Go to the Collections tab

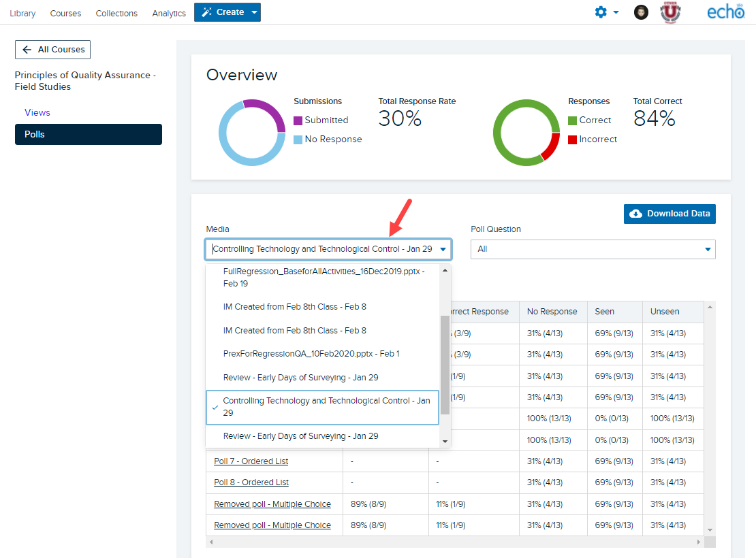pos(116,13)
